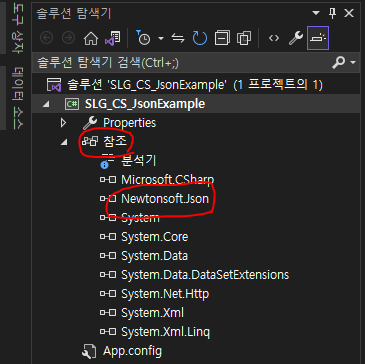Collapse the SLG_CS_JsonExample project node
Viewport: 365px width, 364px height.
(x=46, y=104)
